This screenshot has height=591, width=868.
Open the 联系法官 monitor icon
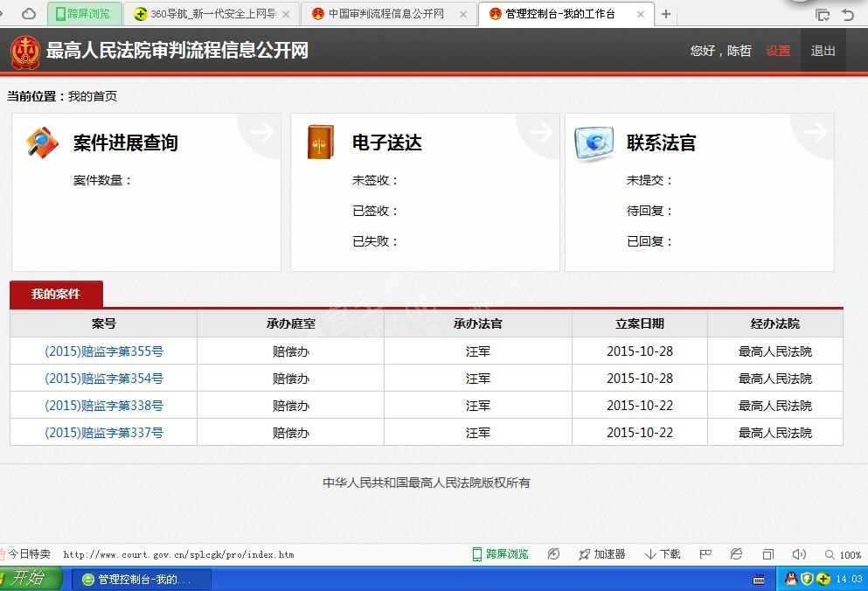pyautogui.click(x=594, y=143)
